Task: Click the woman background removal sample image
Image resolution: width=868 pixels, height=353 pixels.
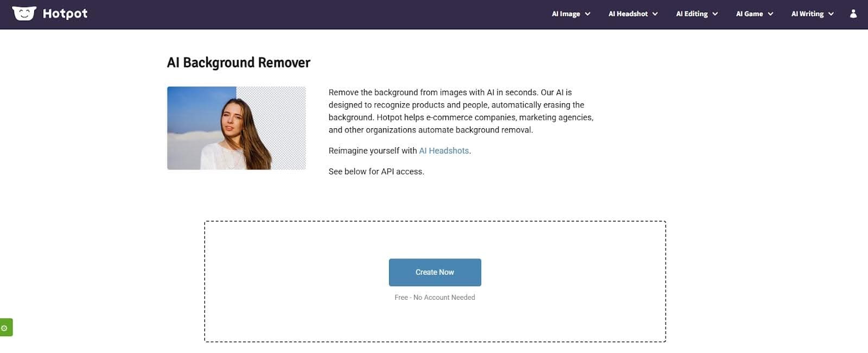Action: 237,128
